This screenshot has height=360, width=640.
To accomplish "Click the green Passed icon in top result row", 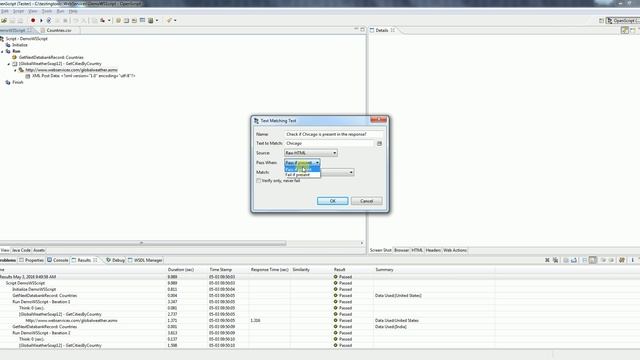I will (x=336, y=277).
